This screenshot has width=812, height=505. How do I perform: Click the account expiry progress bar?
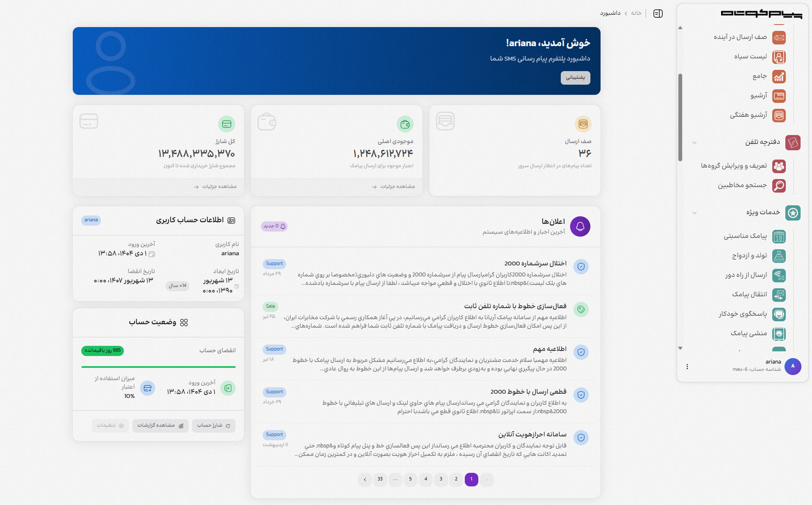pyautogui.click(x=158, y=366)
